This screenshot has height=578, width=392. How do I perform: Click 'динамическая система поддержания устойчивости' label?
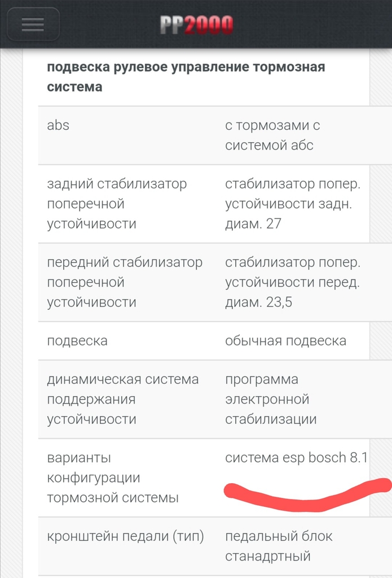click(x=123, y=399)
